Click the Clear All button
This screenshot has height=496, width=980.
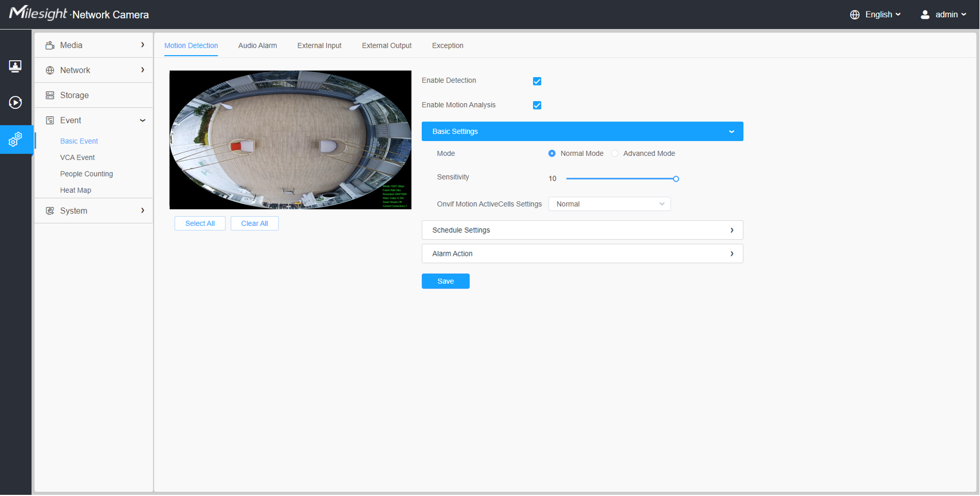[x=254, y=224]
